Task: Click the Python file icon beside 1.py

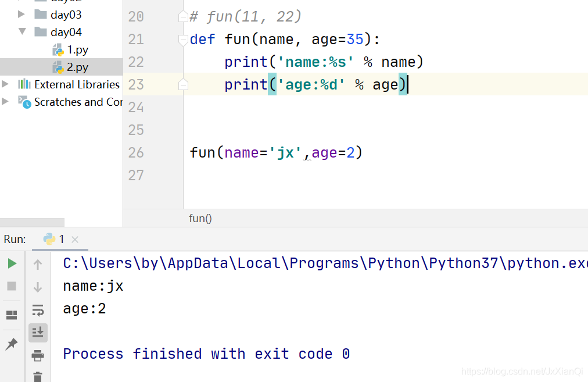Action: click(58, 50)
